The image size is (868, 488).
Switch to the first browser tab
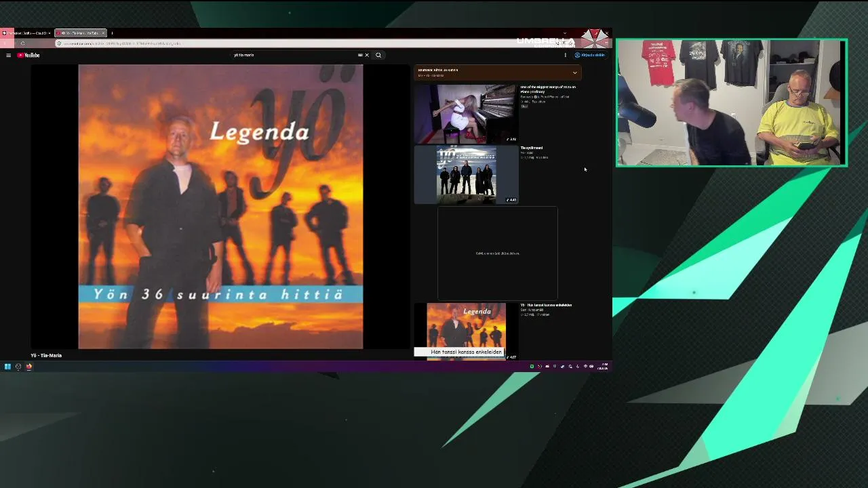tap(26, 33)
